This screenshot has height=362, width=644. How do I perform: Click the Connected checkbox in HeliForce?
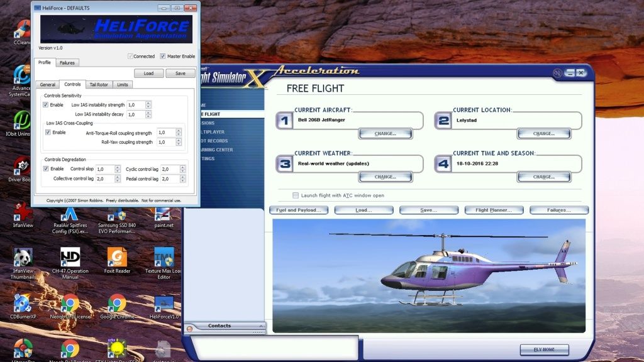click(x=130, y=56)
